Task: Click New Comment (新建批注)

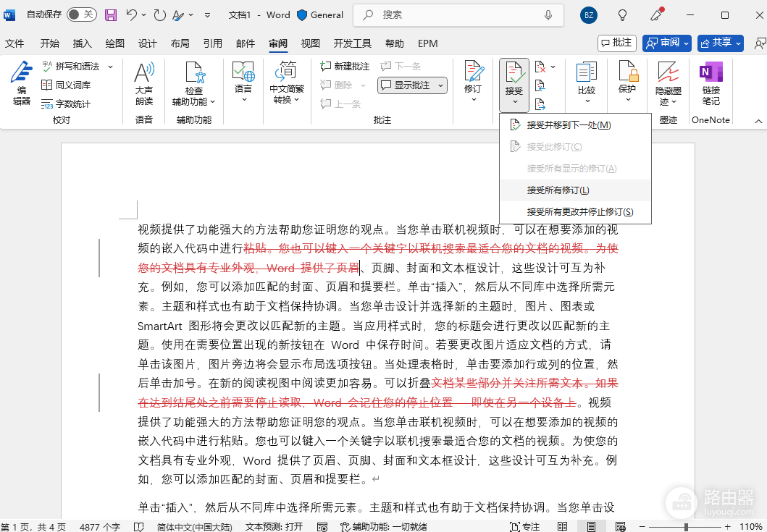Action: 345,66
